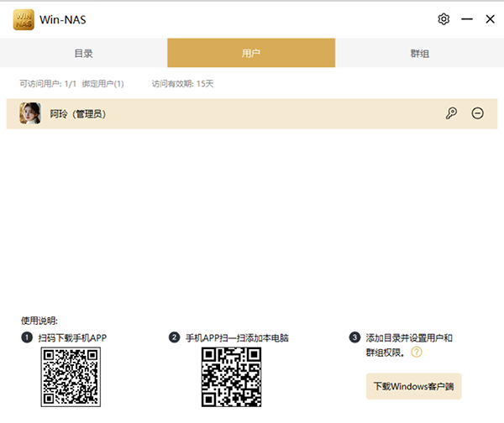
Task: Click the Win-NAS app logo
Action: coord(24,19)
